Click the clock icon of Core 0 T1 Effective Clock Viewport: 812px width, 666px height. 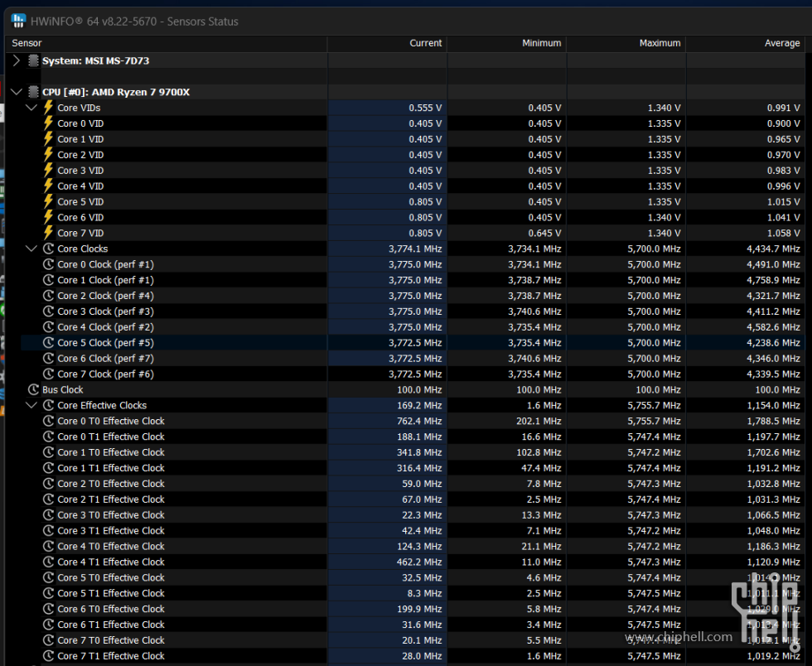point(48,437)
